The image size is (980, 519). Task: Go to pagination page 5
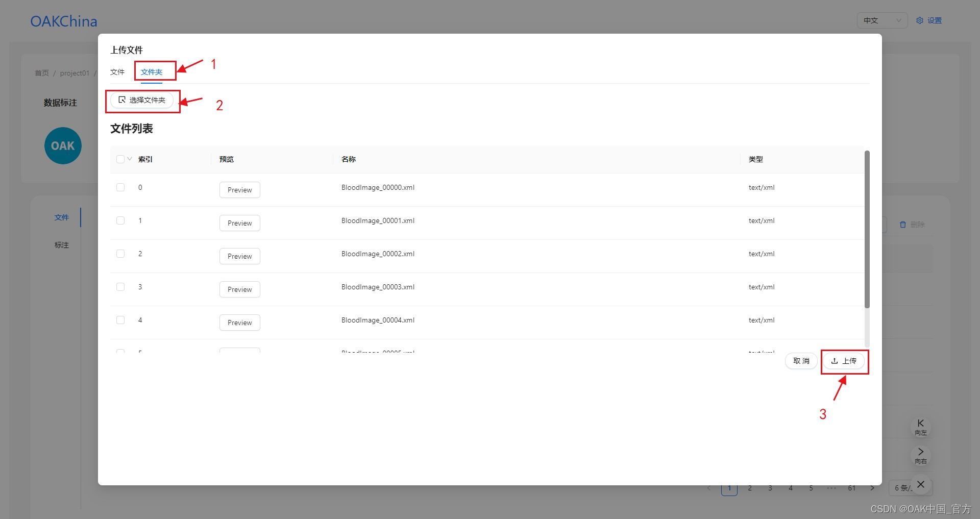[x=811, y=488]
